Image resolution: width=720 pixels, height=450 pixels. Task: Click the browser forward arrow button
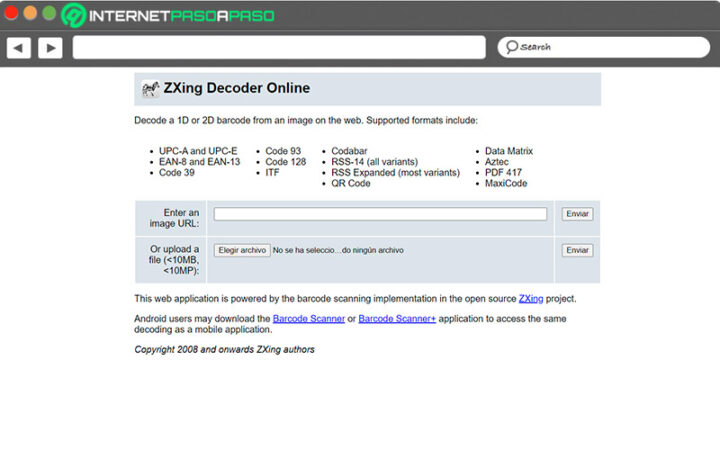click(50, 47)
